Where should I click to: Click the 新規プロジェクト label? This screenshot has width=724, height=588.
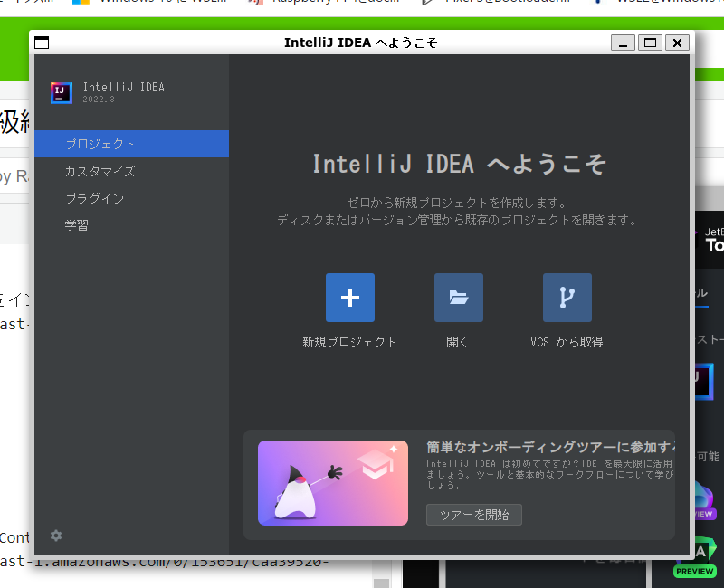(x=349, y=342)
